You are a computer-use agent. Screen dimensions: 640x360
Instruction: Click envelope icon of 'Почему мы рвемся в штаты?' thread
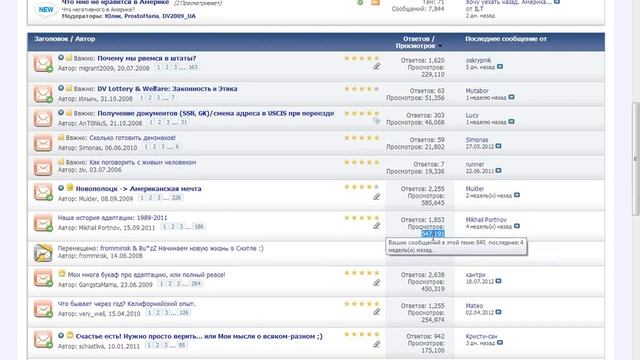coord(43,64)
